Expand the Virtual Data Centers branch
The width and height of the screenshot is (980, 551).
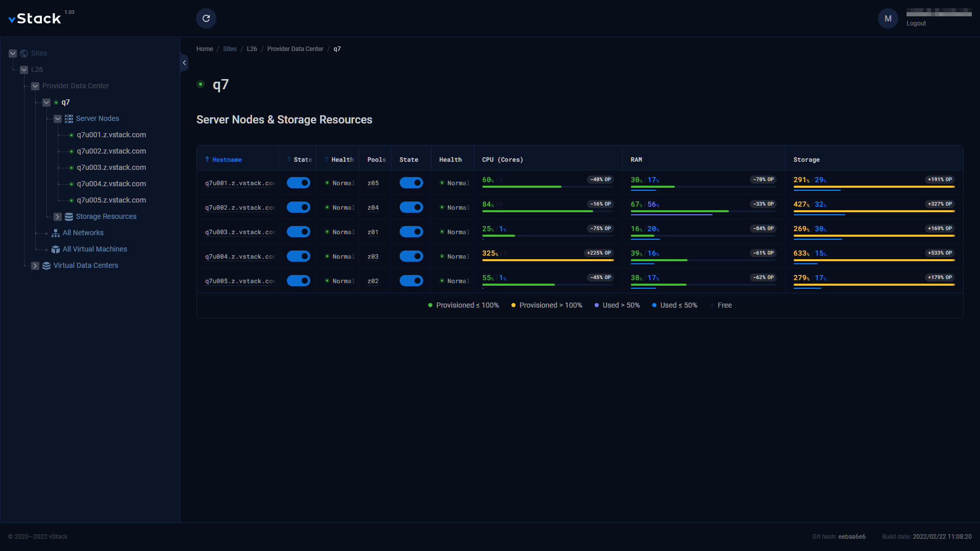click(35, 266)
